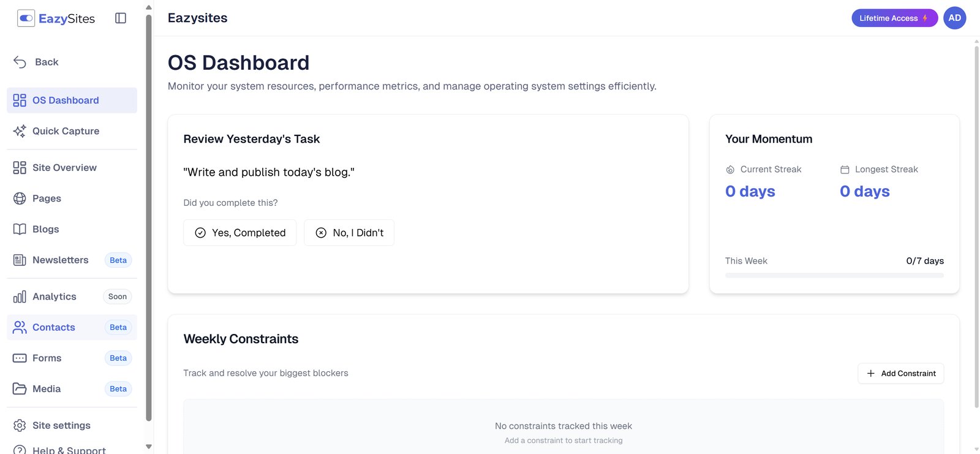Toggle the sidebar collapse panel icon

[x=121, y=18]
